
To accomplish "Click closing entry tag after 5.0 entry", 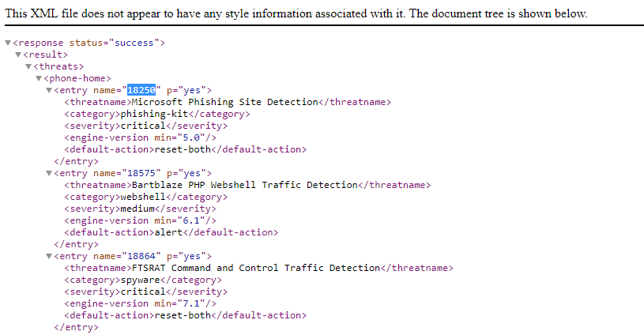I will (x=77, y=161).
